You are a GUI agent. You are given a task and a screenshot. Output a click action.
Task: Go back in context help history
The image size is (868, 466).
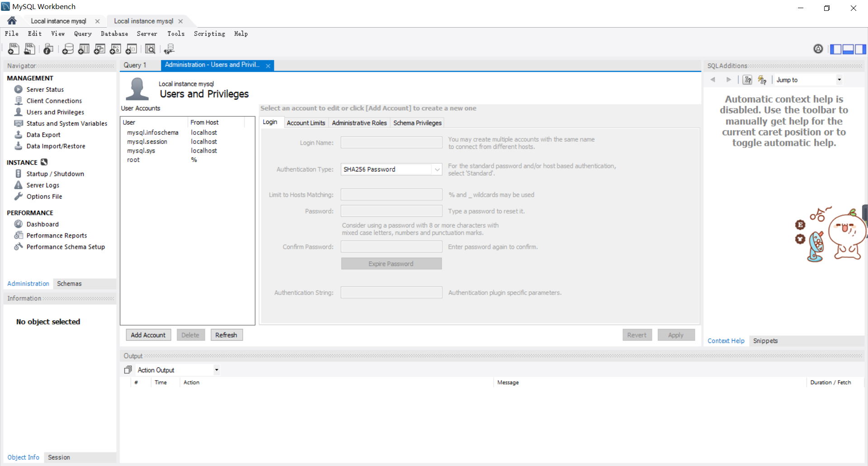(x=713, y=80)
